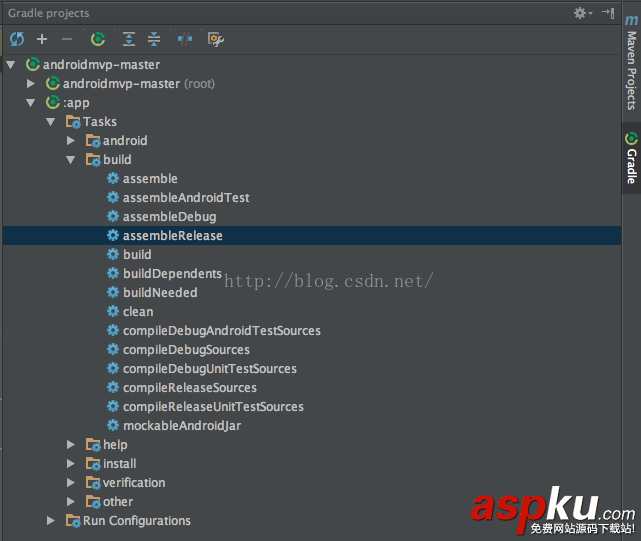Click the Tasks folder icon

tap(73, 122)
